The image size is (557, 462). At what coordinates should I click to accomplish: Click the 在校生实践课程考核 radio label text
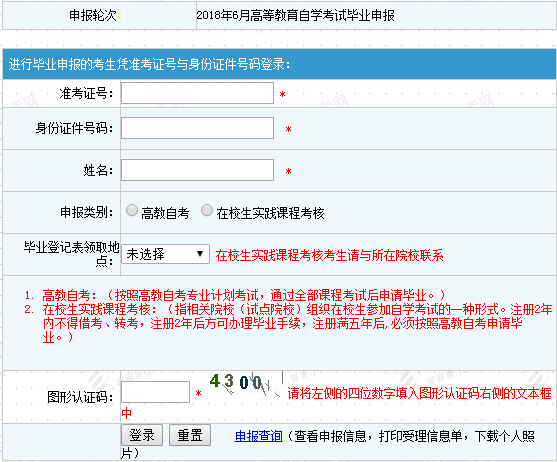point(270,213)
